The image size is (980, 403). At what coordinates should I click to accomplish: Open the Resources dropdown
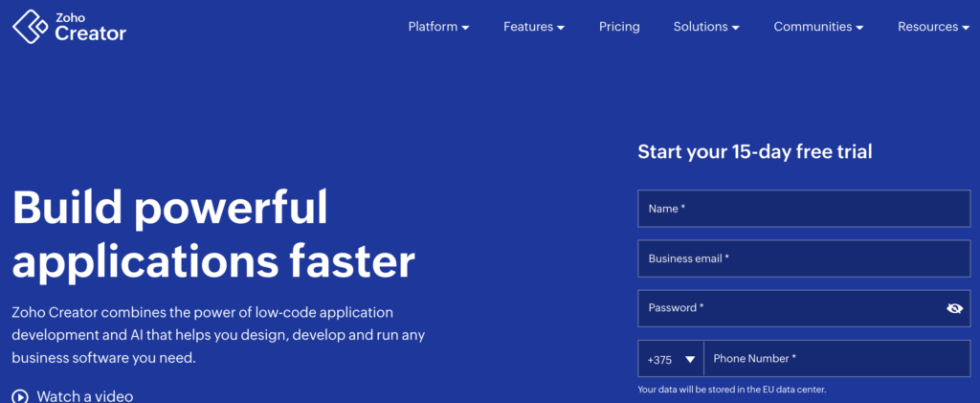(934, 27)
